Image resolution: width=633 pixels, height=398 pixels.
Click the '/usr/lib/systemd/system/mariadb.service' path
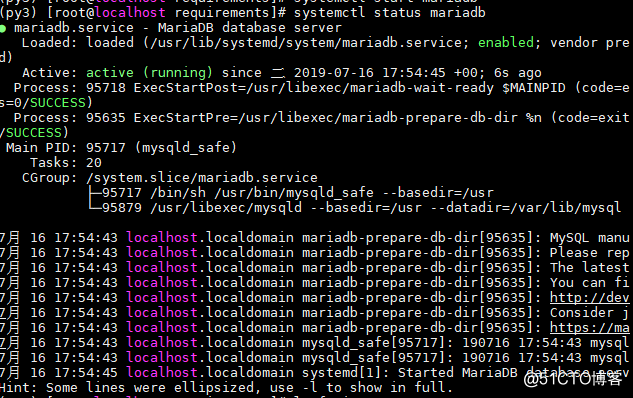pyautogui.click(x=306, y=43)
